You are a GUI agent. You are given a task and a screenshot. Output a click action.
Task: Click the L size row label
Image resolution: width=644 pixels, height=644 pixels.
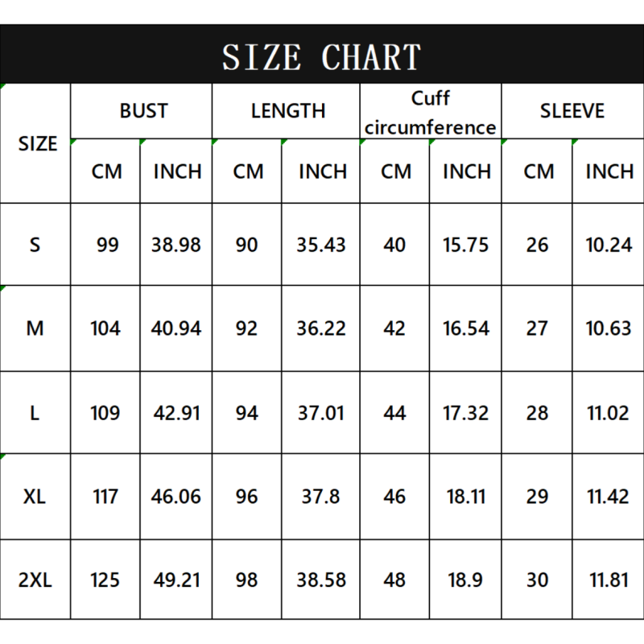pos(35,413)
